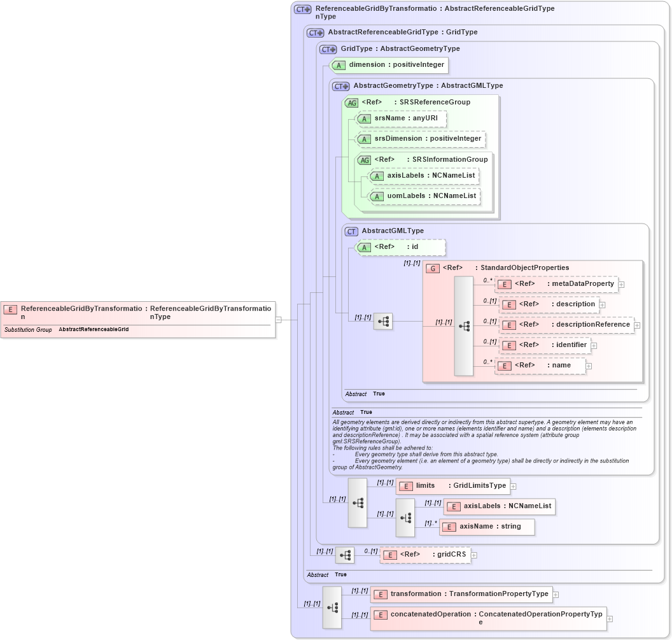Click the StandardObjectProperties group label
Viewport: 672px width, 640px height.
tap(524, 267)
